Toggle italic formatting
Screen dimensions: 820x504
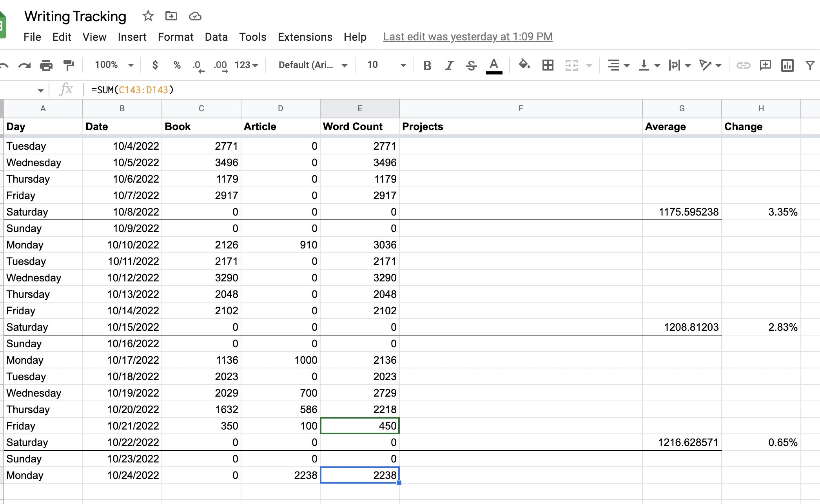(x=449, y=65)
